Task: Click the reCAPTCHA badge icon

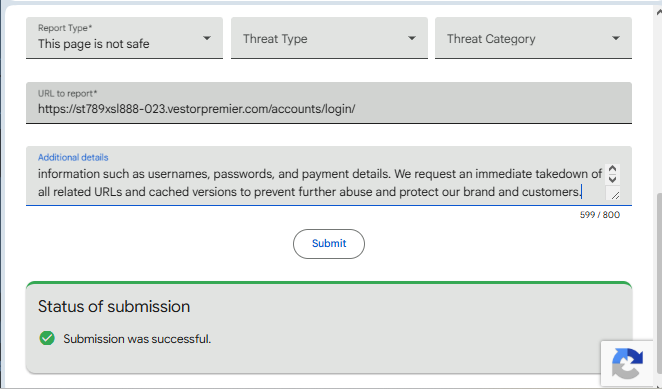Action: point(627,363)
